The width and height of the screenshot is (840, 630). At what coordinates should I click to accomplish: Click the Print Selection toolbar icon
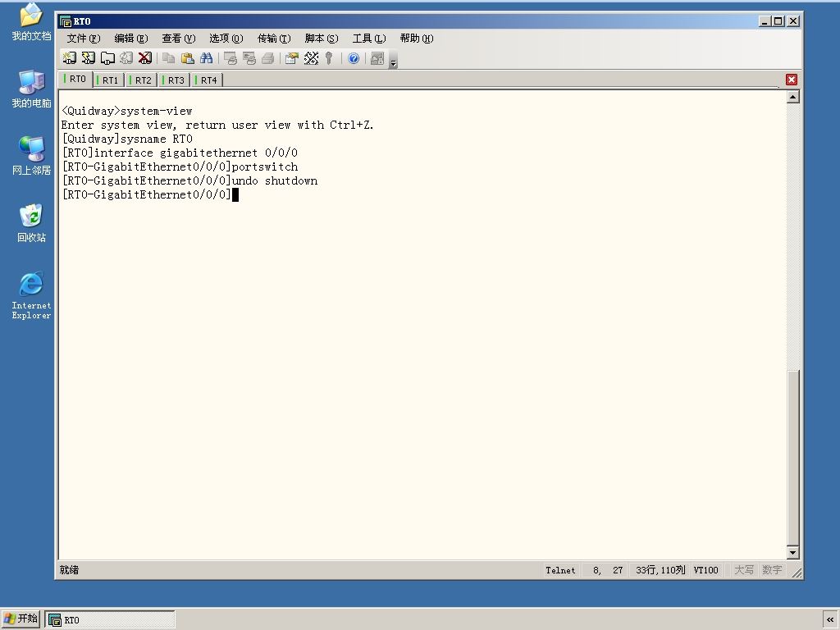pyautogui.click(x=249, y=58)
